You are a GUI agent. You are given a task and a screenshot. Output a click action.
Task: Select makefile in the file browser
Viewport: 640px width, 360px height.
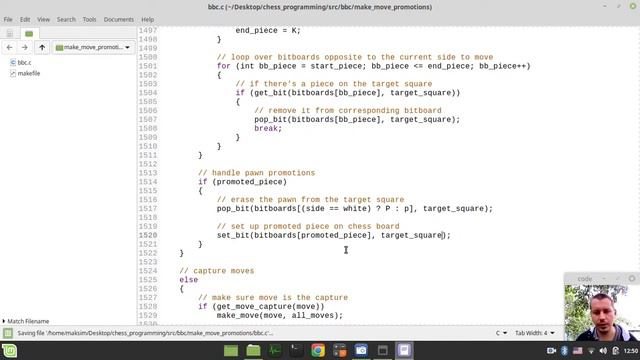pos(25,73)
